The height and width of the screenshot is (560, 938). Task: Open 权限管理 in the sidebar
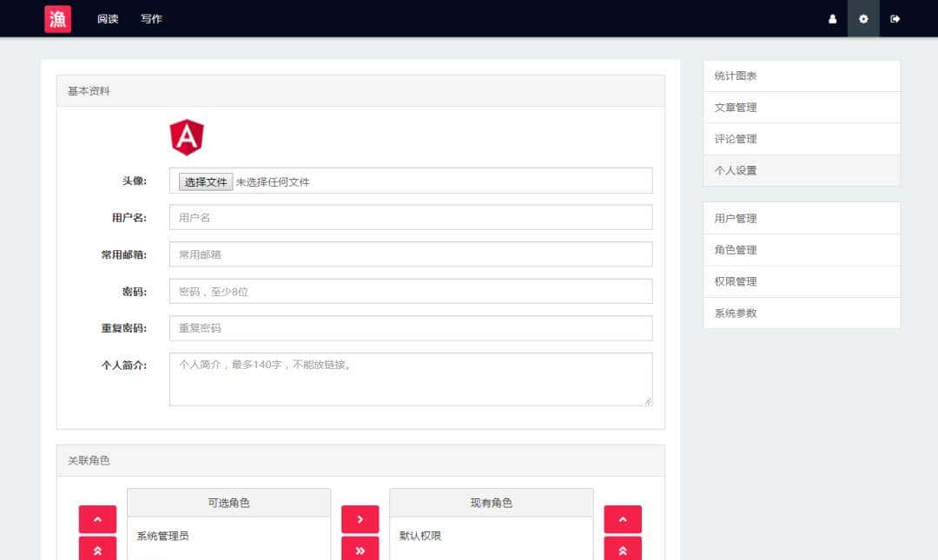point(802,282)
